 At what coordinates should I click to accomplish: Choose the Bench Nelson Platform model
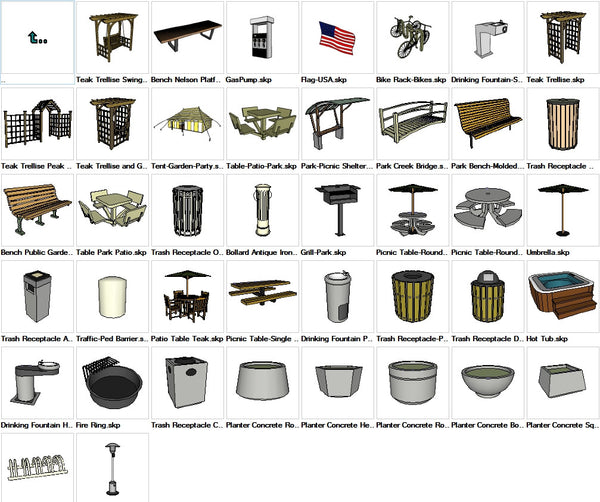coord(186,38)
